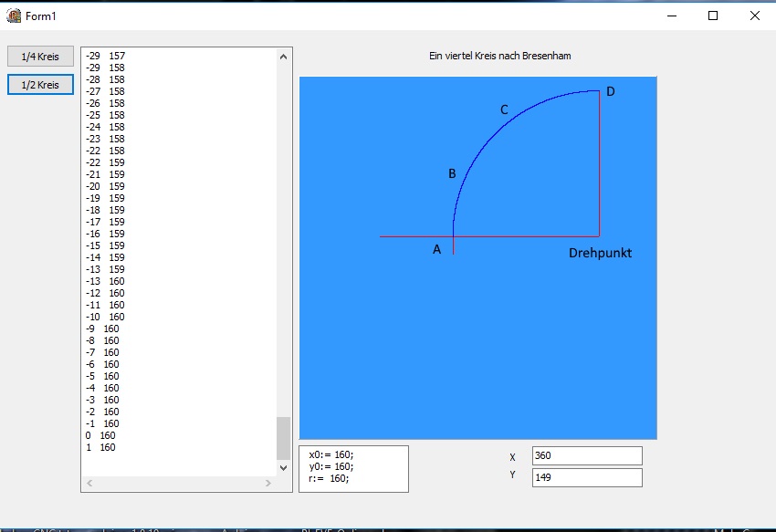Select the list row "0 160"

tap(100, 436)
